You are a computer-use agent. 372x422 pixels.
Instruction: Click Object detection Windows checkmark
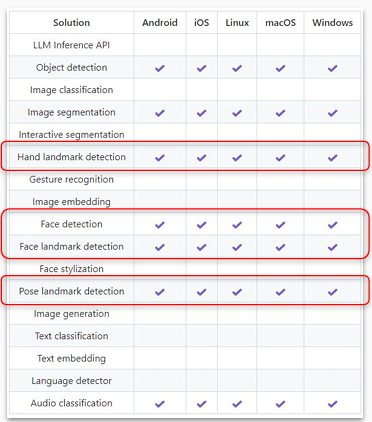pos(332,68)
